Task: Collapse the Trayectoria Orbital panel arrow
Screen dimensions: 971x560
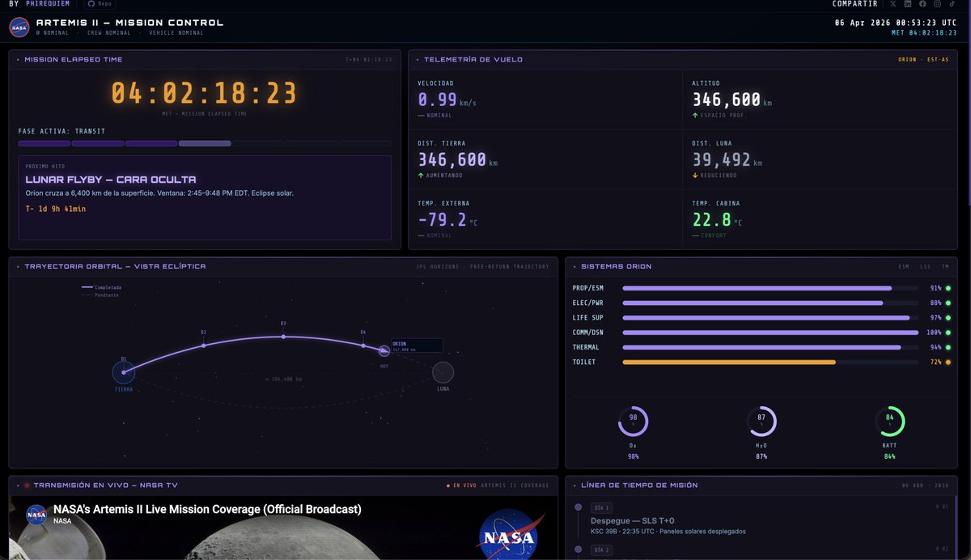Action: pos(19,266)
